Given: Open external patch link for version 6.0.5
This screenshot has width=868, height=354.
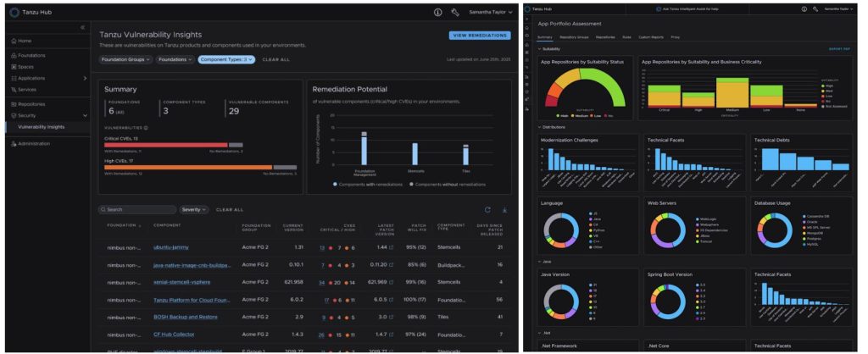Looking at the screenshot, I should pyautogui.click(x=392, y=300).
